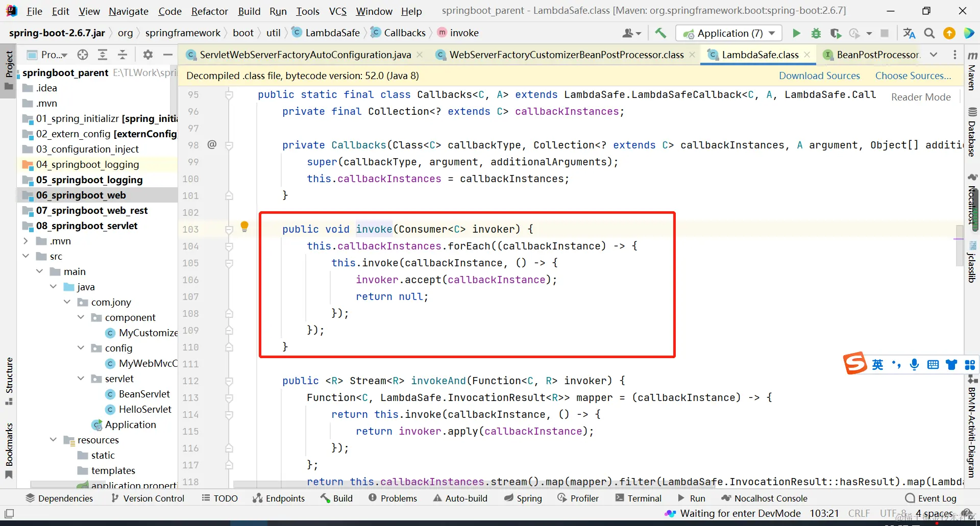980x526 pixels.
Task: Open the Refactor menu
Action: [x=209, y=11]
